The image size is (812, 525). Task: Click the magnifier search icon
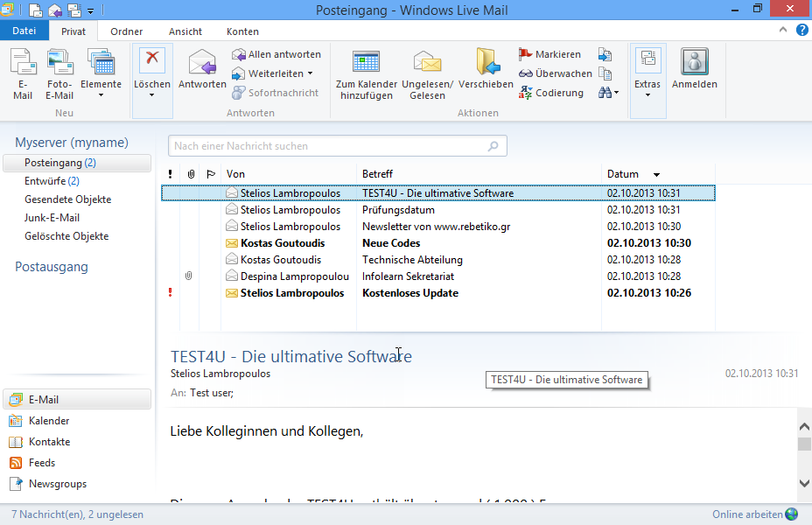pos(493,146)
